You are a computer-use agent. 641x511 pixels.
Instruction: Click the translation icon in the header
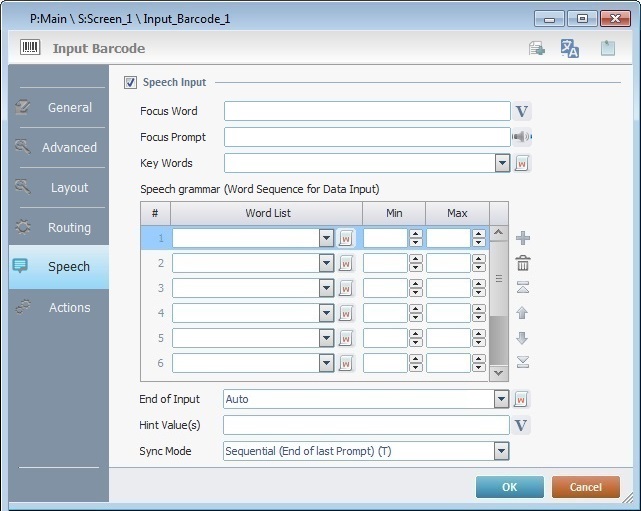[569, 48]
